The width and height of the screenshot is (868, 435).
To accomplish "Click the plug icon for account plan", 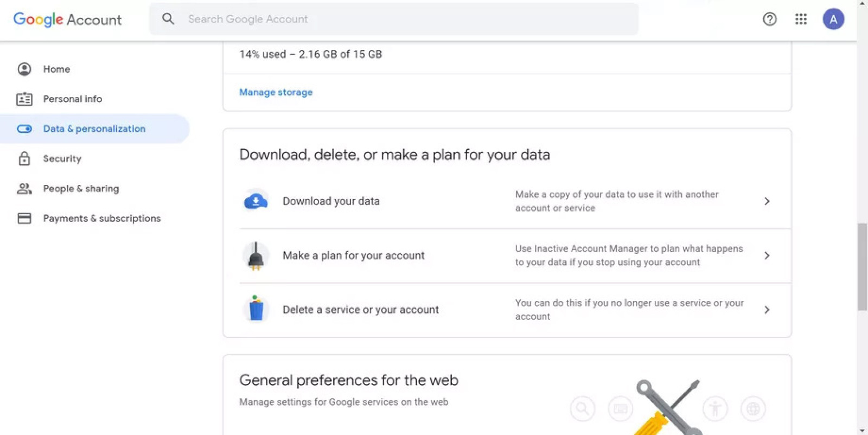I will click(256, 255).
